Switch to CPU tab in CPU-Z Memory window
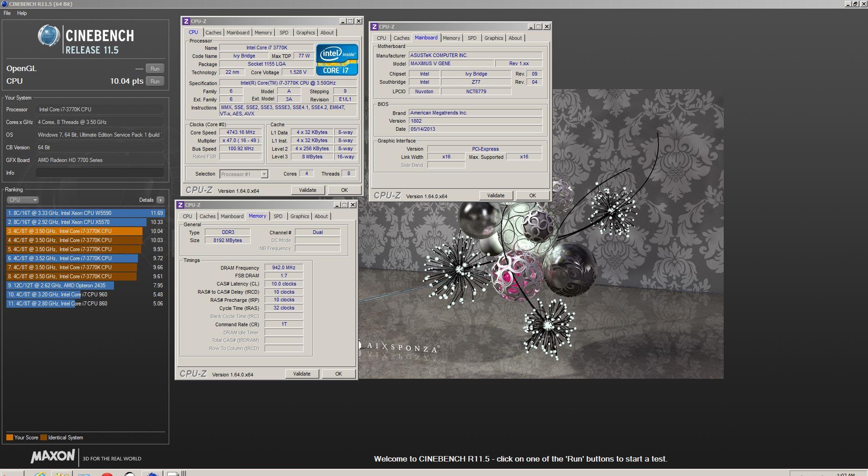The width and height of the screenshot is (868, 476). tap(187, 216)
